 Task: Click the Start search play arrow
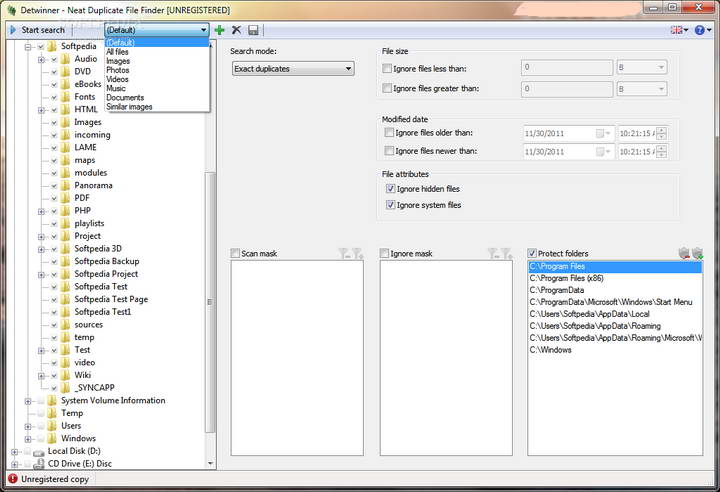[x=13, y=30]
